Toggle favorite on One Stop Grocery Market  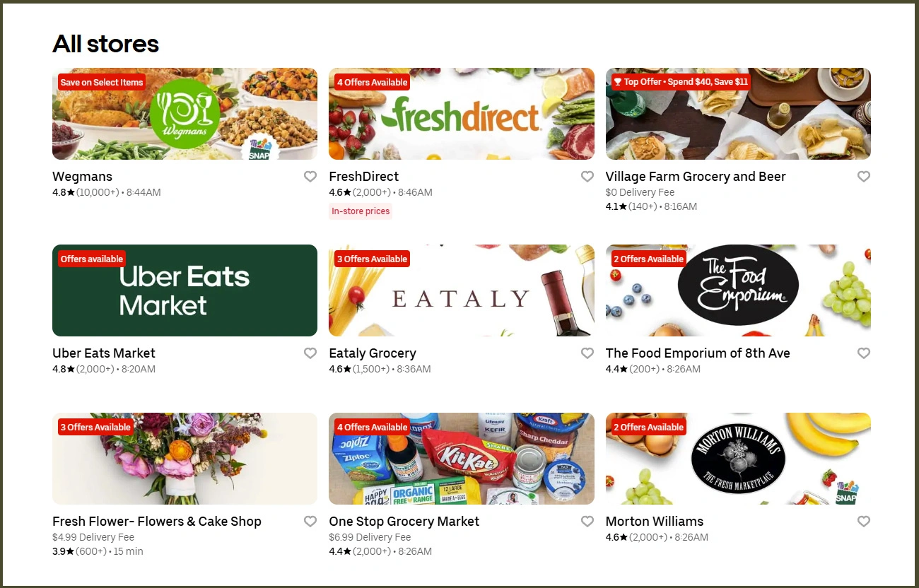(587, 522)
